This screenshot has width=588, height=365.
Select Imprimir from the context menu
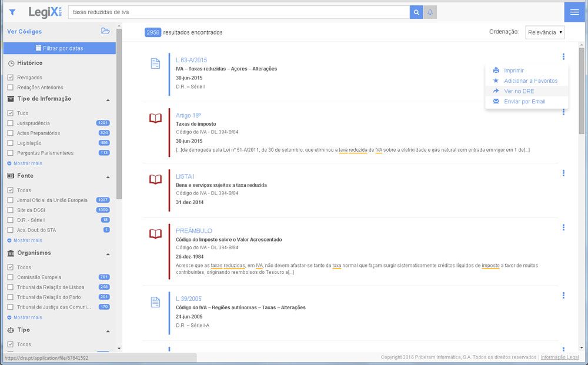click(x=513, y=71)
